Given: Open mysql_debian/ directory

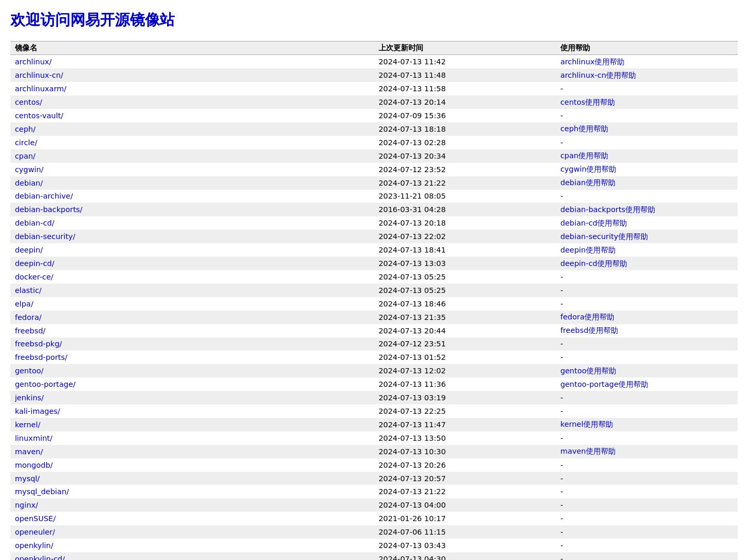Looking at the screenshot, I should [42, 492].
